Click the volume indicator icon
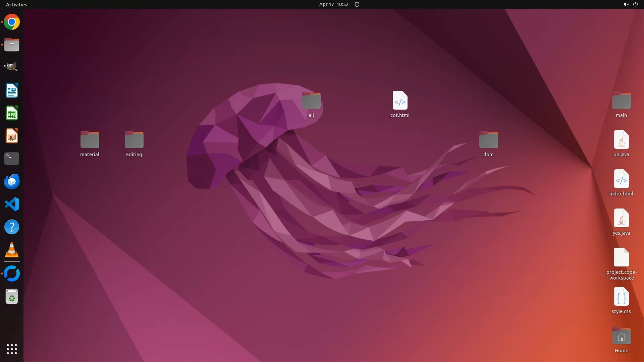Viewport: 644px width, 362px height. [626, 4]
